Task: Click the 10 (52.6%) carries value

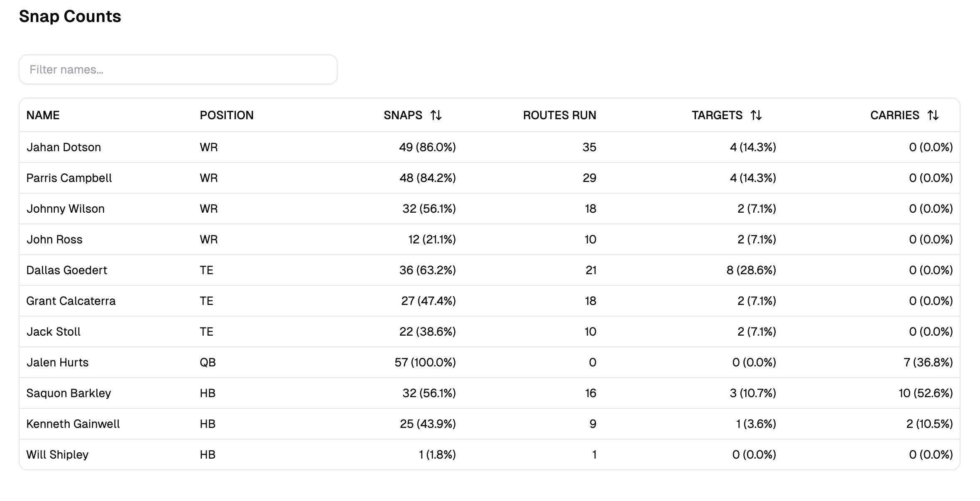Action: click(x=926, y=393)
